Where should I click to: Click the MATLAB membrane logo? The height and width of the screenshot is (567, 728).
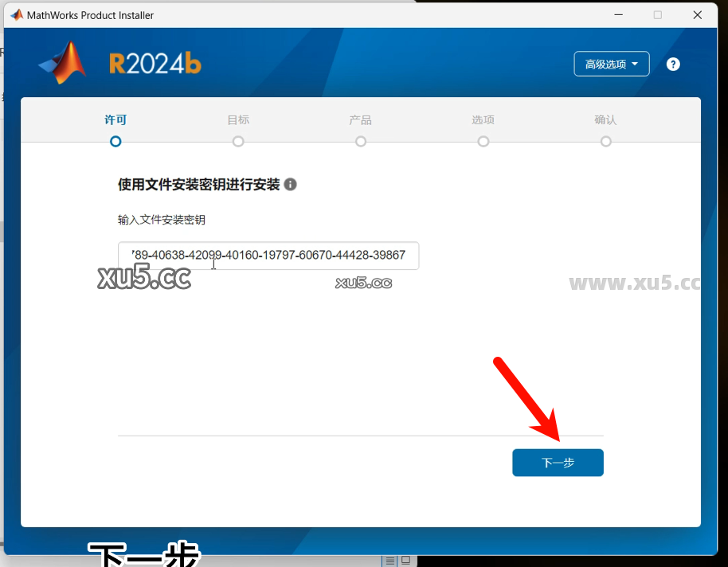pyautogui.click(x=61, y=64)
